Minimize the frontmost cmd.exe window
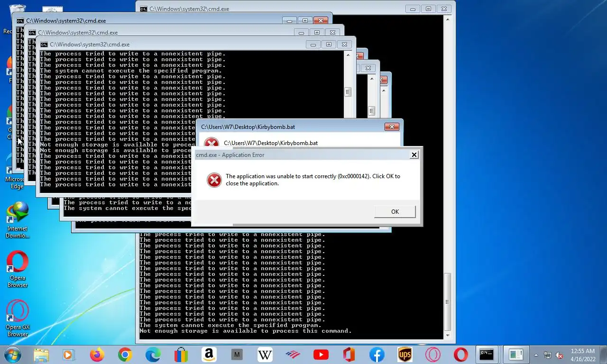This screenshot has height=364, width=607. pyautogui.click(x=313, y=44)
